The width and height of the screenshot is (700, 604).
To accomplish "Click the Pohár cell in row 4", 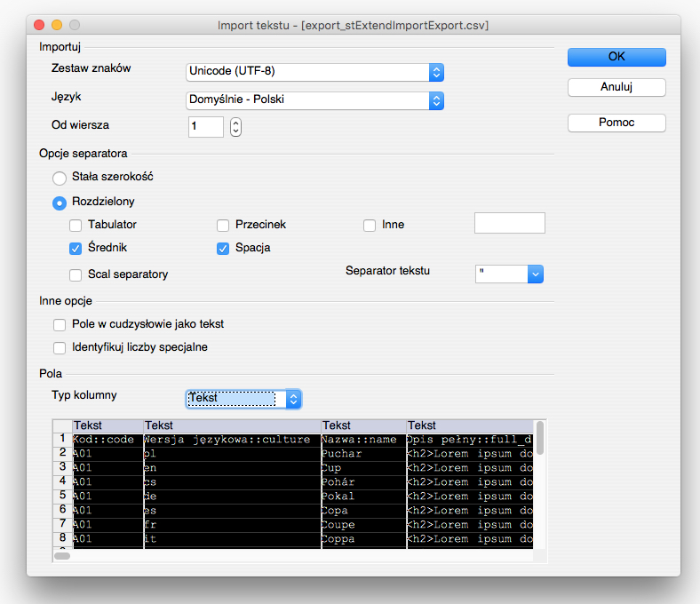I will point(364,482).
